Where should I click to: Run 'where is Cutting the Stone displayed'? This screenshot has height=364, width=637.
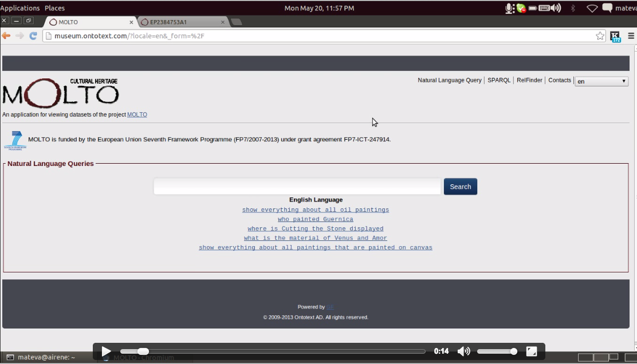(x=316, y=229)
